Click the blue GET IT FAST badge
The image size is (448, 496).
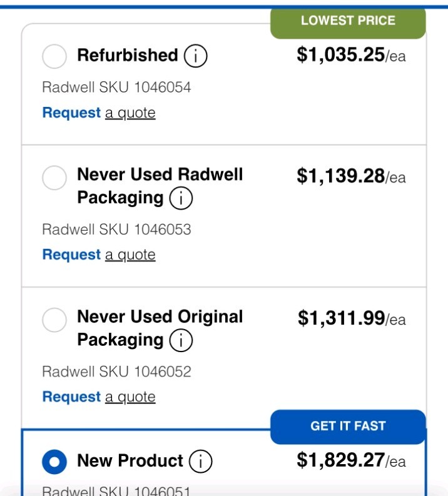pyautogui.click(x=348, y=427)
